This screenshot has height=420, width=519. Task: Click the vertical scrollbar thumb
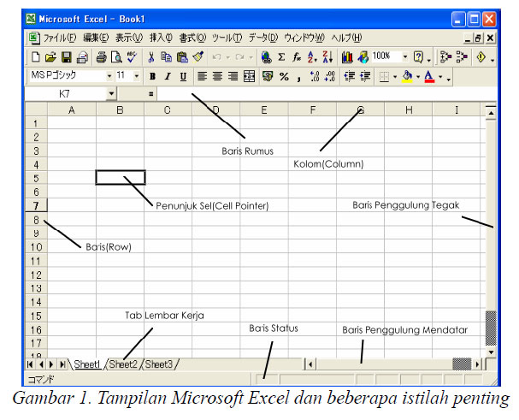click(x=491, y=328)
